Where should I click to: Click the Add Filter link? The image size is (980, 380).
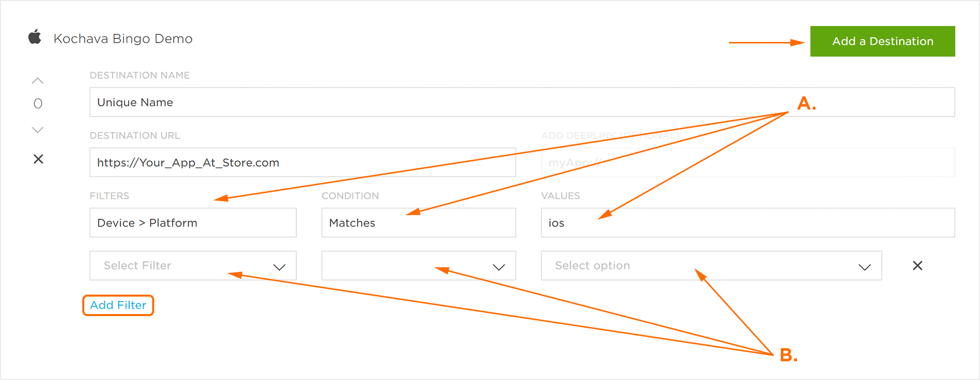click(x=118, y=305)
